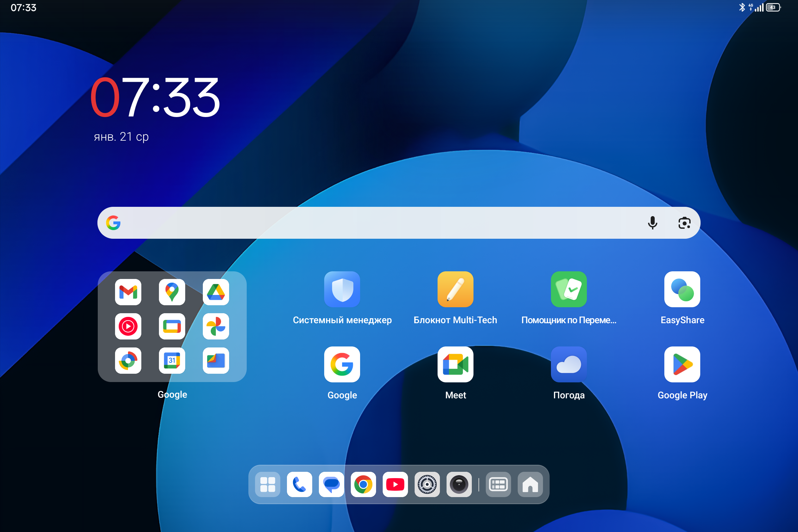Open Google Calendar in the Google folder
The height and width of the screenshot is (532, 798).
pos(172,361)
